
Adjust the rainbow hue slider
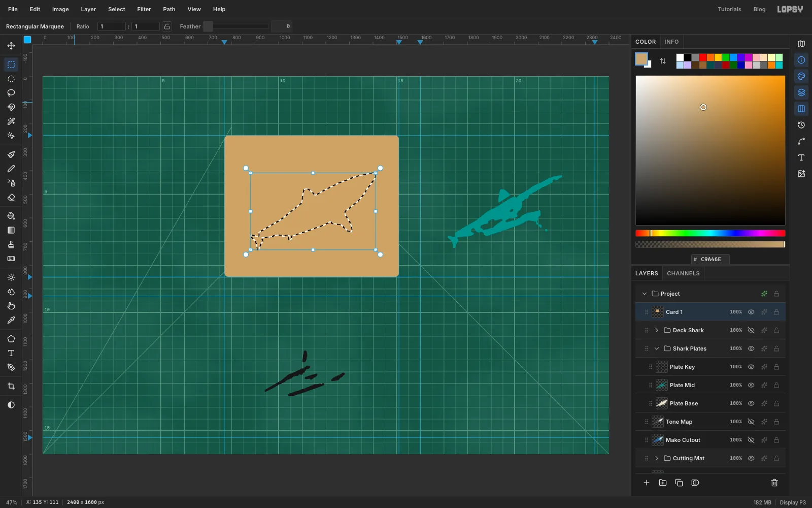710,233
